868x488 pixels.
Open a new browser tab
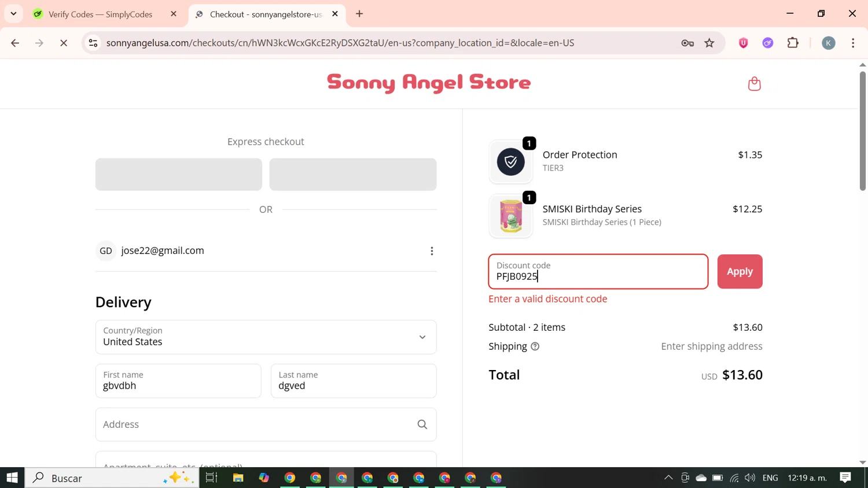pos(359,14)
